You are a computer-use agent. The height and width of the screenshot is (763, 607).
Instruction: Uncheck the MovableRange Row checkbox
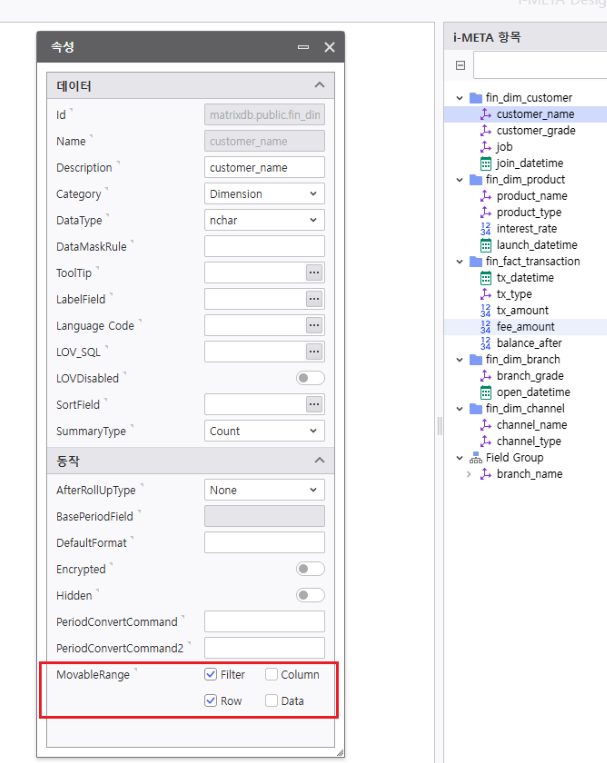[x=210, y=701]
